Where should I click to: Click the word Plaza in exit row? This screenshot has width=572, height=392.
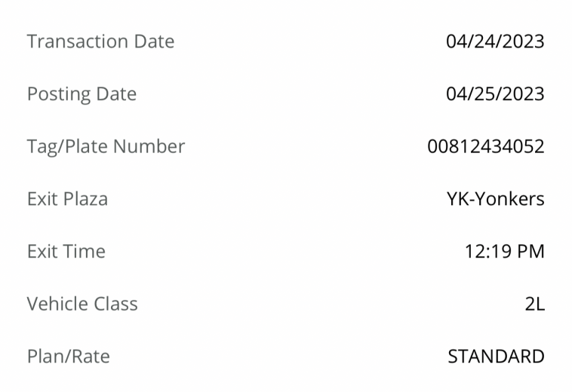tap(86, 199)
